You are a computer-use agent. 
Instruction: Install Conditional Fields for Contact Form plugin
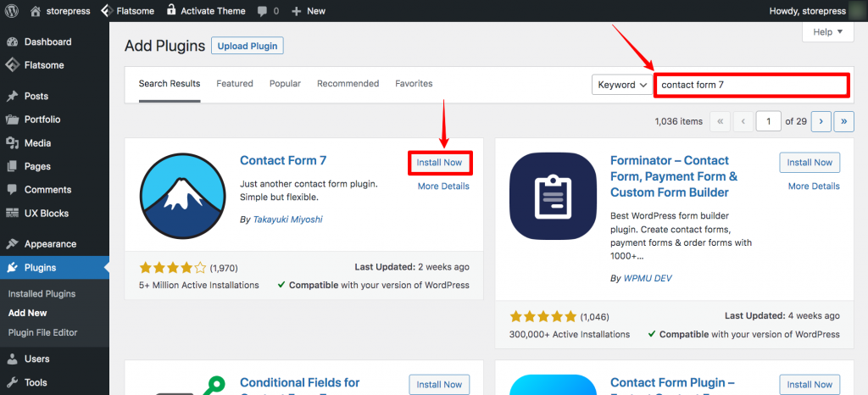(x=440, y=385)
